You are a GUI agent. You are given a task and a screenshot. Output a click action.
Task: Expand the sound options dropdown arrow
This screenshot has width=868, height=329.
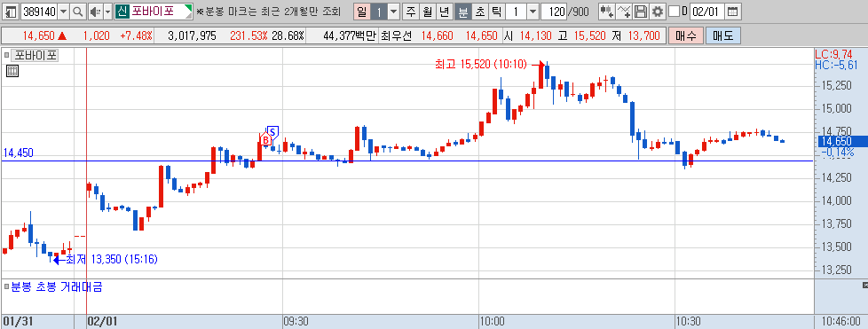pyautogui.click(x=107, y=11)
